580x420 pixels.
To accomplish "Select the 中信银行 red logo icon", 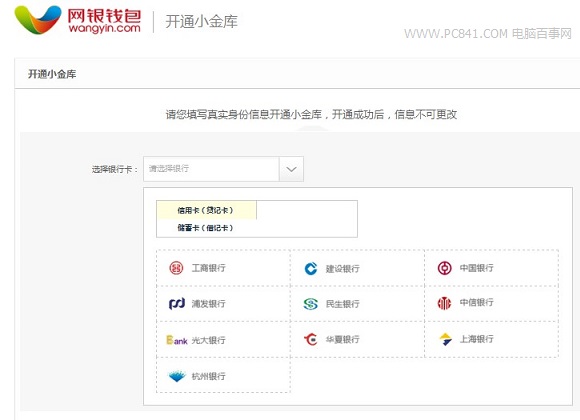I will 444,303.
